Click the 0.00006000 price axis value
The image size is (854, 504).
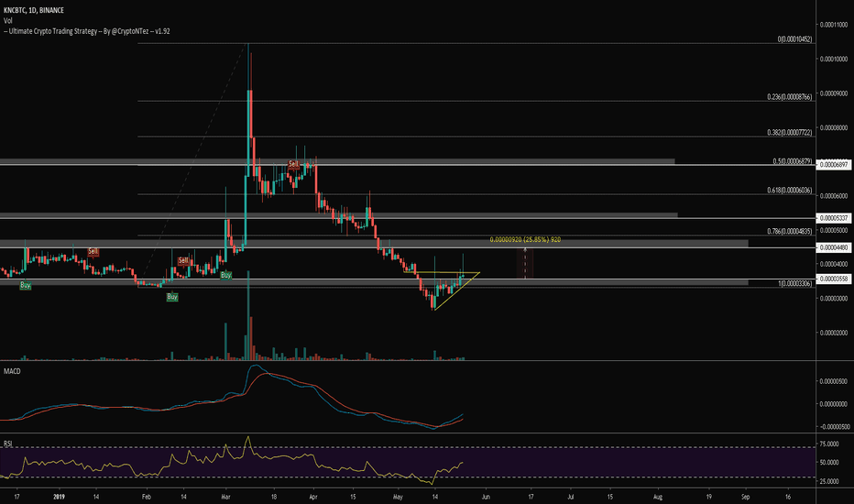pyautogui.click(x=834, y=195)
